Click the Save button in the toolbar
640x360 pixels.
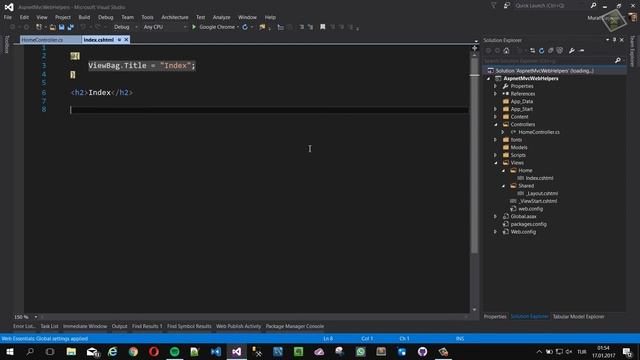tap(62, 27)
